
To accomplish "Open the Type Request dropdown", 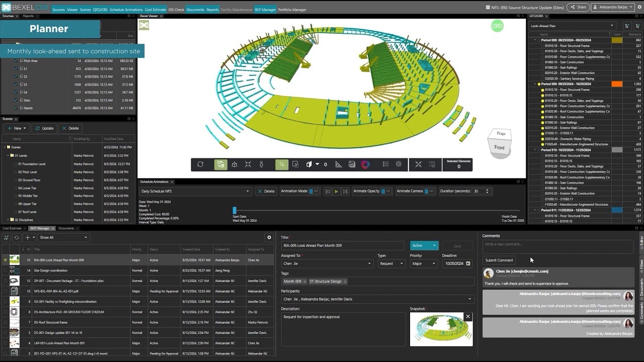I will (391, 263).
